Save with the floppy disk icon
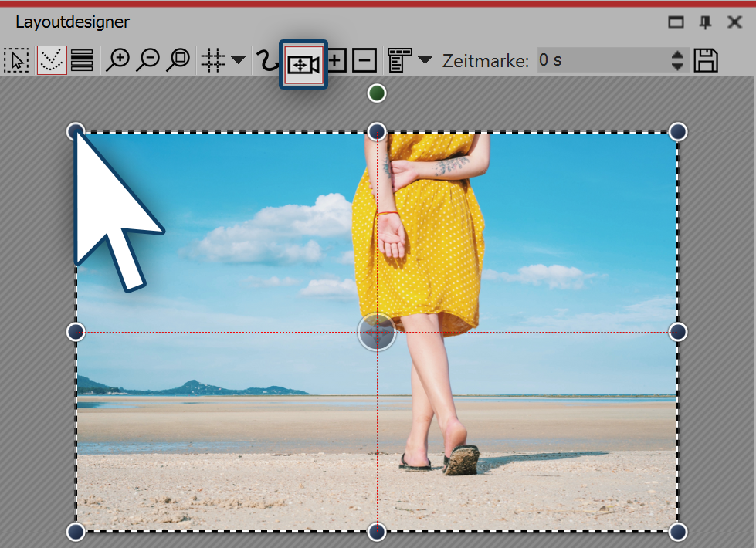Viewport: 756px width, 548px height. pos(706,60)
